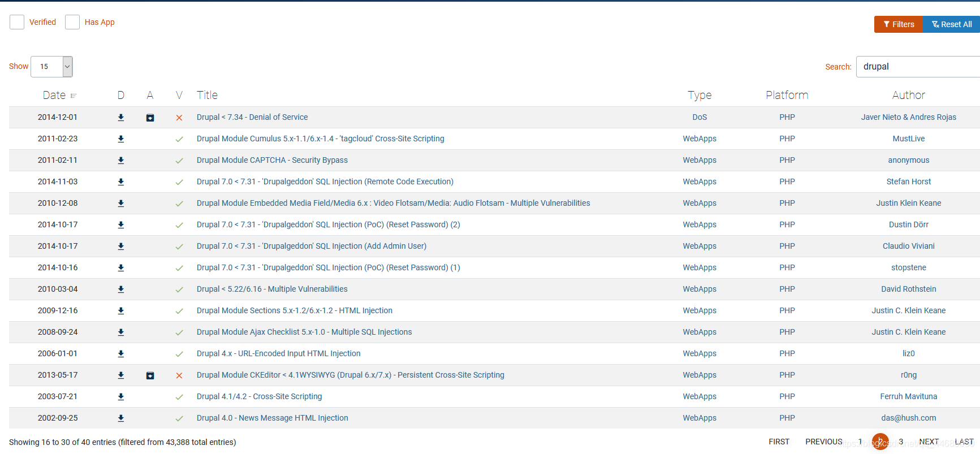View exploits by author David Rothstein
Viewport: 980px width, 454px height.
[x=909, y=289]
